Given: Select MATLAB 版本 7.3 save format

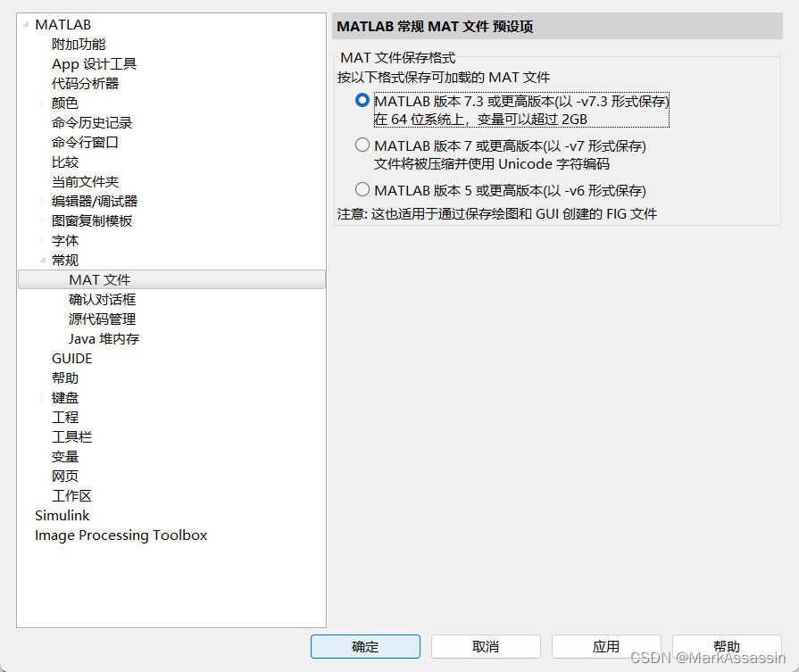Looking at the screenshot, I should coord(362,101).
